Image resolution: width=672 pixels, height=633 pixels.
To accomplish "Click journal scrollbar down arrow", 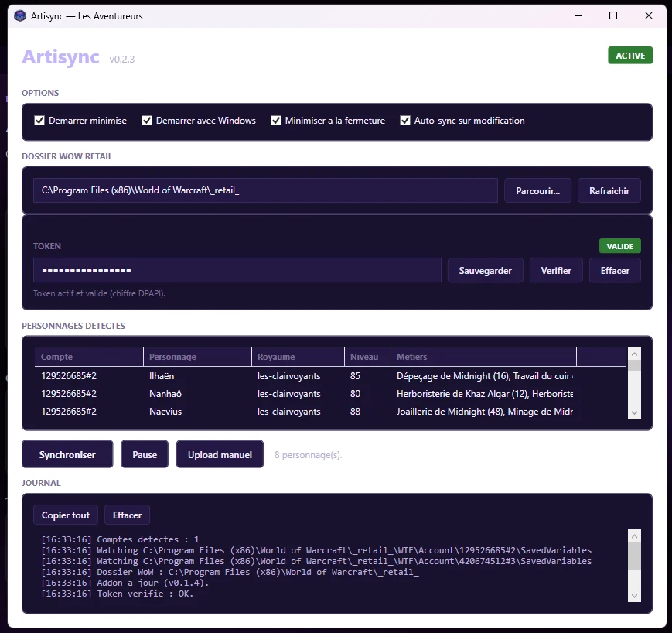I will [x=634, y=596].
